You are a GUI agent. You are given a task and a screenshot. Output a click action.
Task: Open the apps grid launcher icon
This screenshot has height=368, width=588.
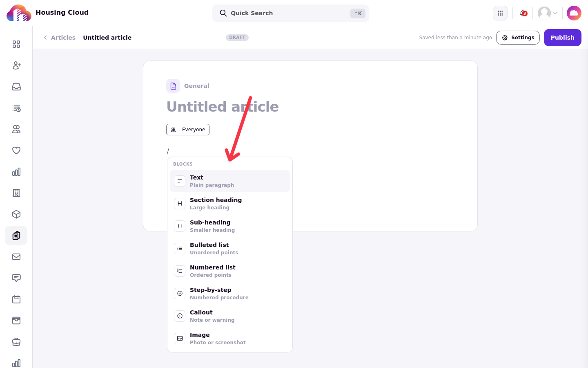[500, 13]
